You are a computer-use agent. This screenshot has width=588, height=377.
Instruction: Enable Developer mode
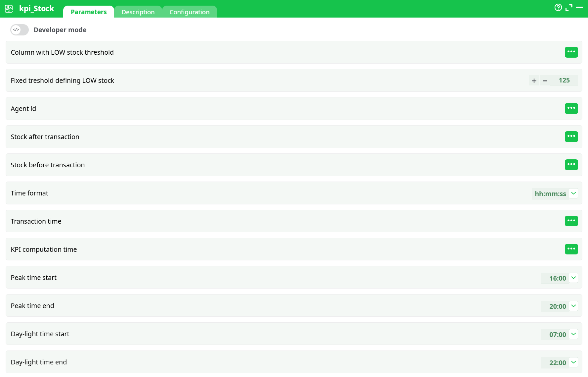point(19,30)
